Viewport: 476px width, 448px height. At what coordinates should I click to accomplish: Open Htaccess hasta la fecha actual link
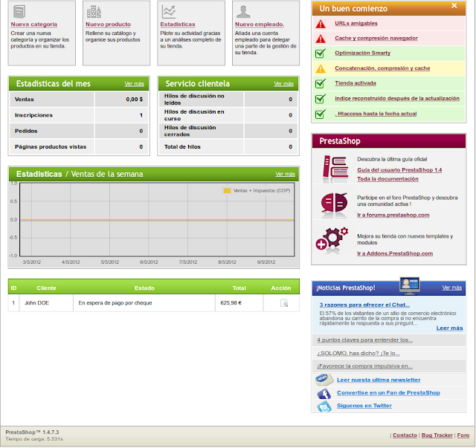[x=376, y=114]
